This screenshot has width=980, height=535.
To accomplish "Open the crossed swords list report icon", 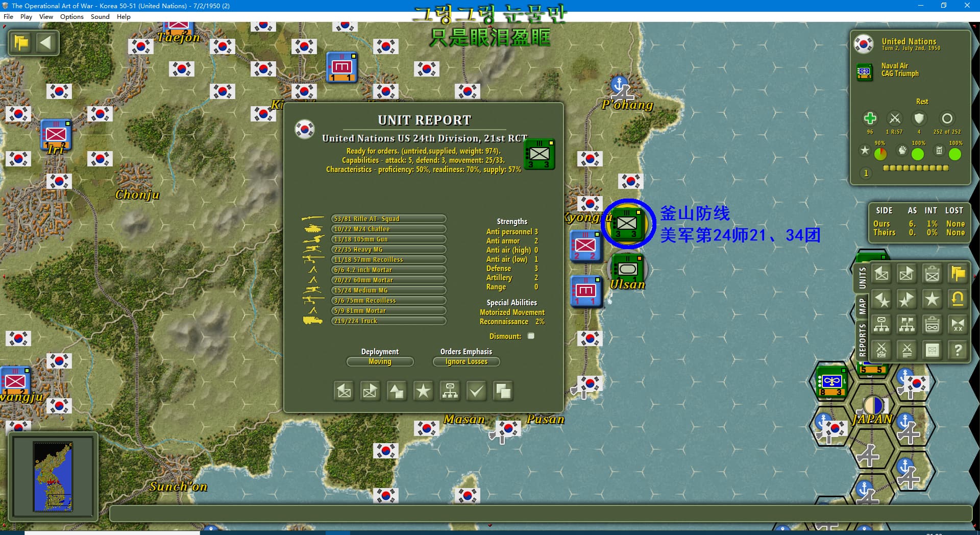I will pyautogui.click(x=907, y=350).
